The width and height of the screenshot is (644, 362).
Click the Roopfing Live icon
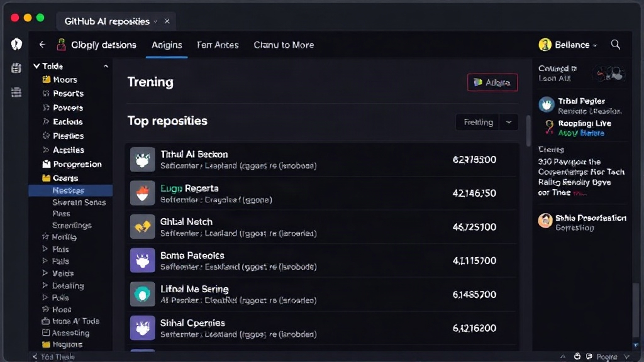point(549,127)
